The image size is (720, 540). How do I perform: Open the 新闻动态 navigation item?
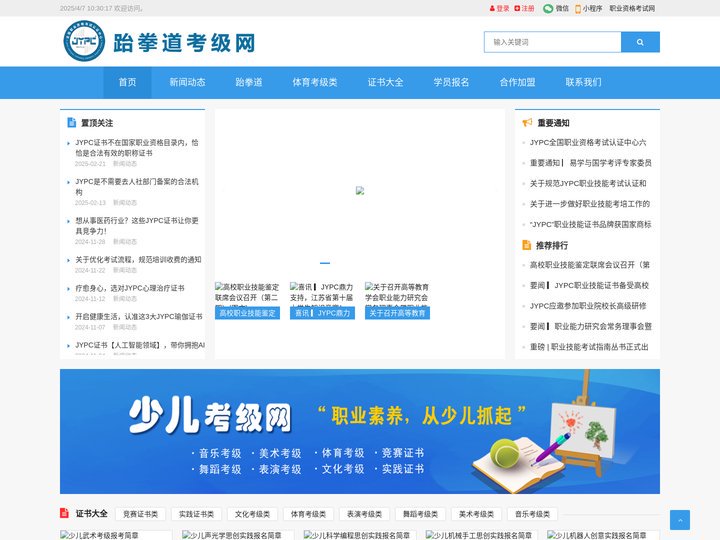[187, 82]
